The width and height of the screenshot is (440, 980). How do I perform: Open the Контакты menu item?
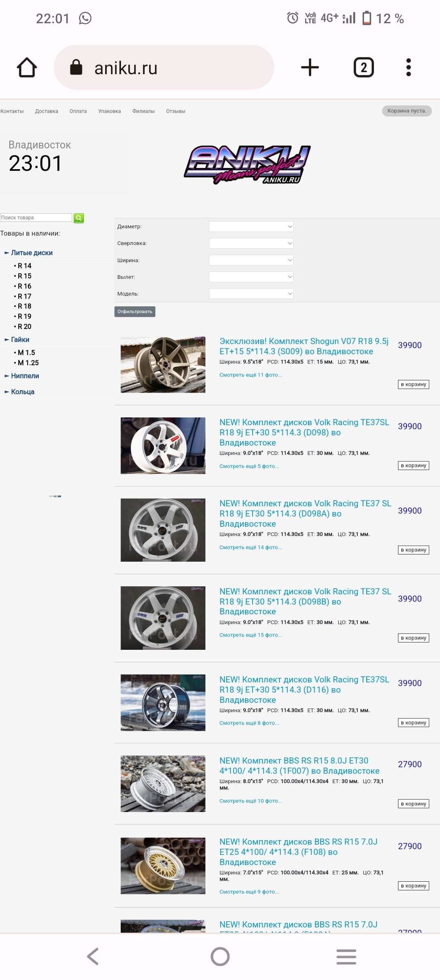tap(12, 111)
